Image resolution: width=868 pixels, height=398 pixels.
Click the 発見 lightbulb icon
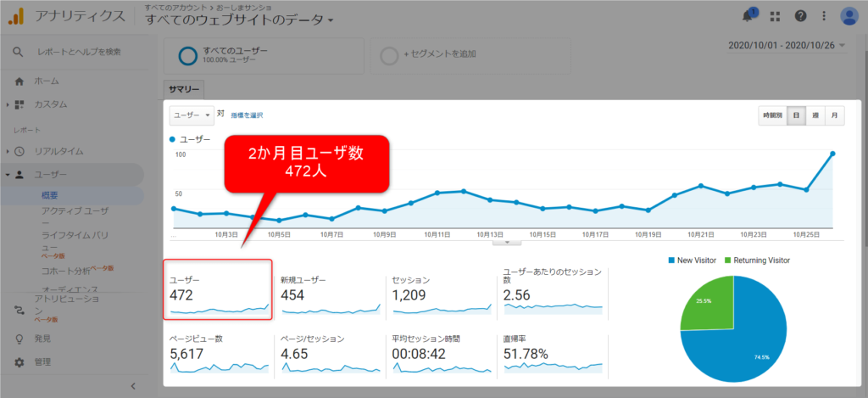pyautogui.click(x=19, y=339)
